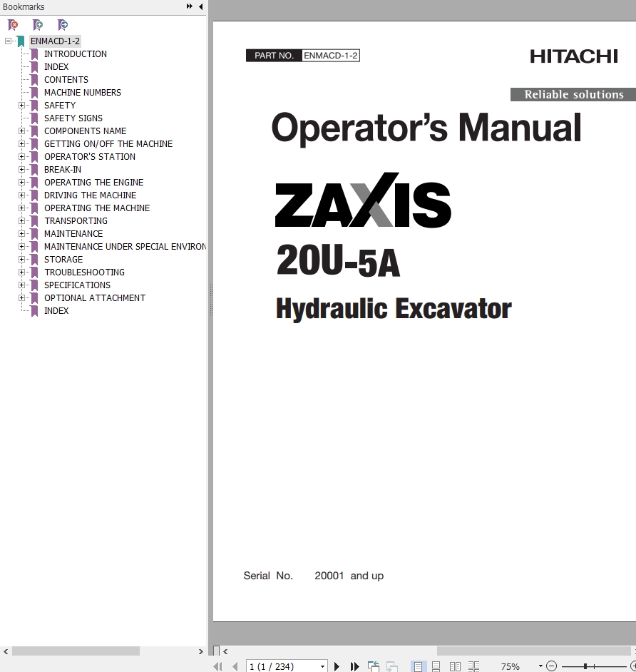
Task: Select continuous facing pages layout view
Action: click(473, 666)
